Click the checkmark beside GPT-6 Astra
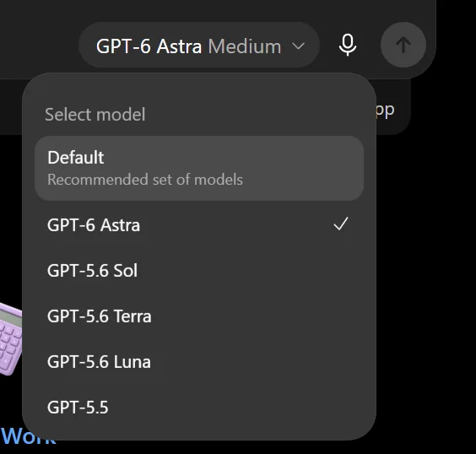 click(x=341, y=224)
